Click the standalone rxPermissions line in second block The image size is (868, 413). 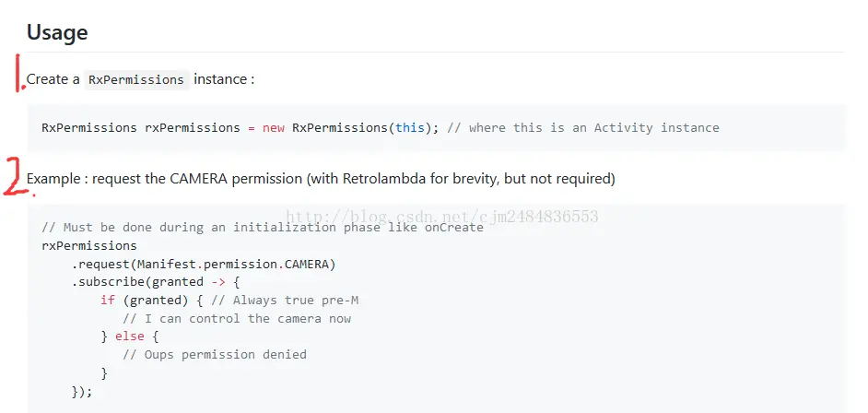click(x=89, y=246)
